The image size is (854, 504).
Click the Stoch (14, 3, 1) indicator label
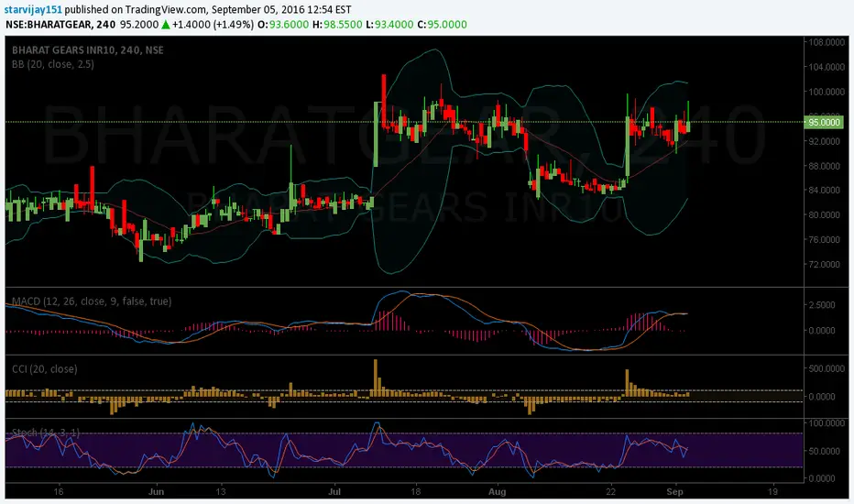point(46,433)
